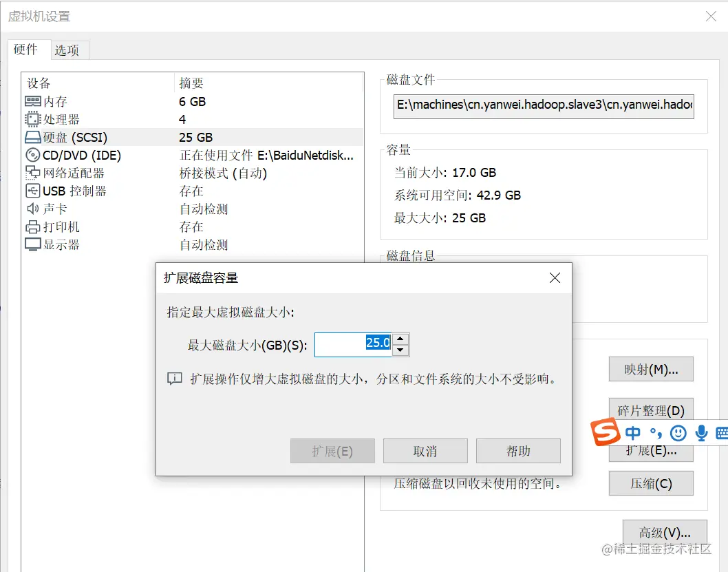Viewport: 728px width, 572px height.
Task: Decrease maximum disk size with the down arrow
Action: [400, 350]
